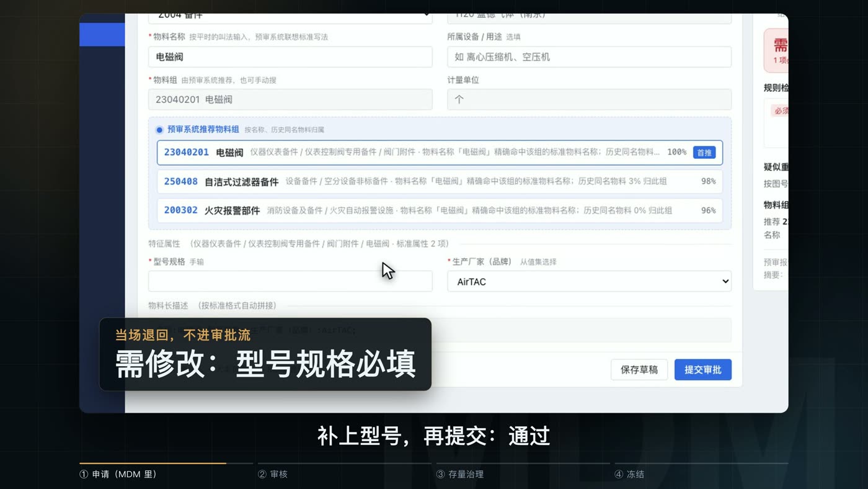
Task: Click the 所属设备 / 用途 input field
Action: (589, 57)
